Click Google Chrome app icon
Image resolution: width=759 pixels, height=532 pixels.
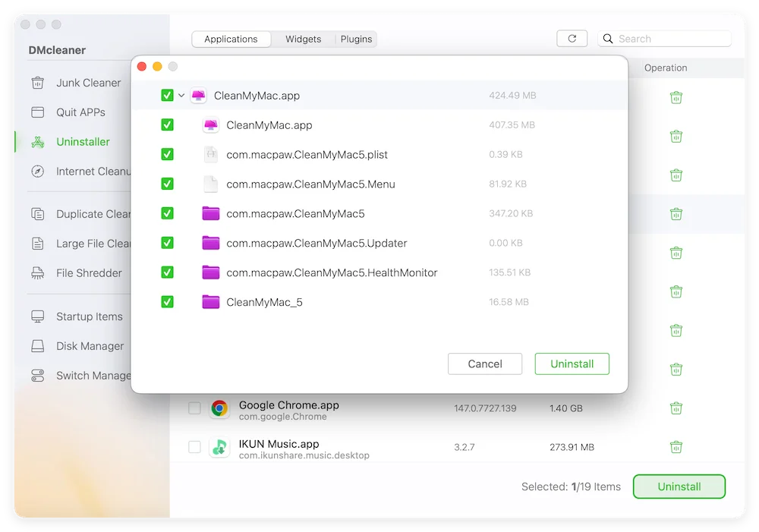(x=219, y=408)
